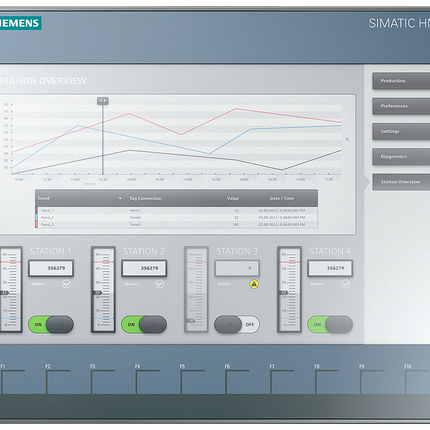Click the STATION 2 label
The image size is (430, 430).
[x=144, y=251]
